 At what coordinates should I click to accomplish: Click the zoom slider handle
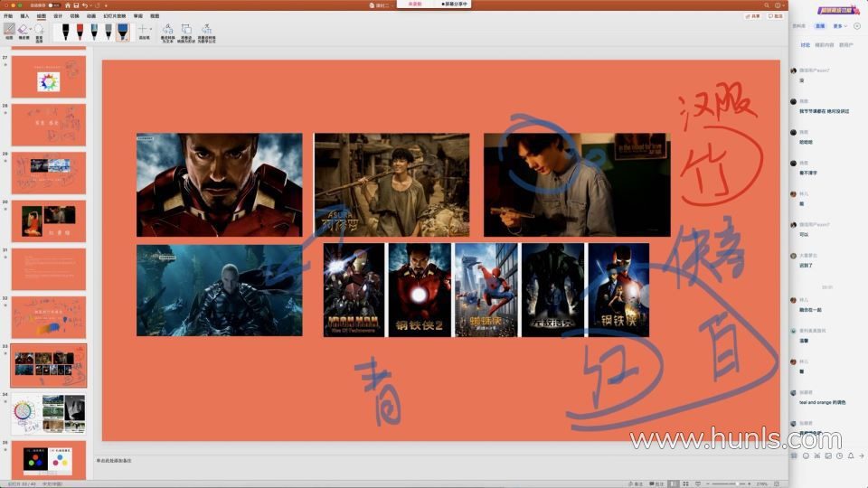point(737,483)
